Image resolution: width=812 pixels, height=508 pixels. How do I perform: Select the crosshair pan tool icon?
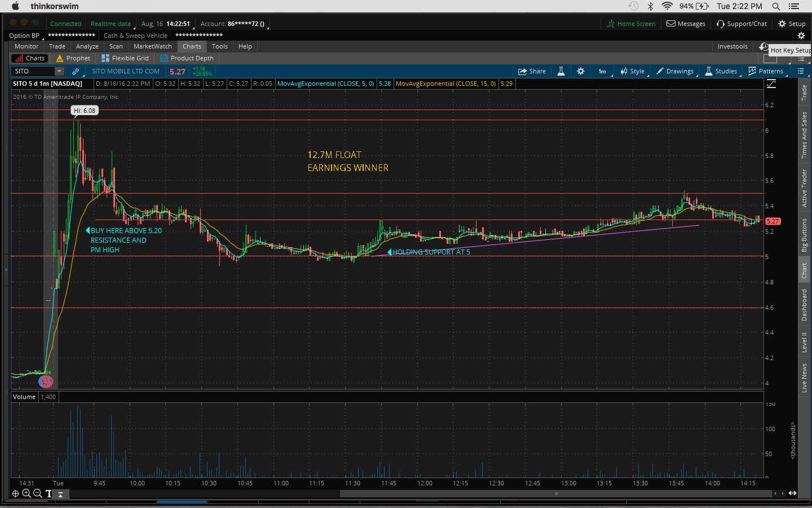pos(15,493)
